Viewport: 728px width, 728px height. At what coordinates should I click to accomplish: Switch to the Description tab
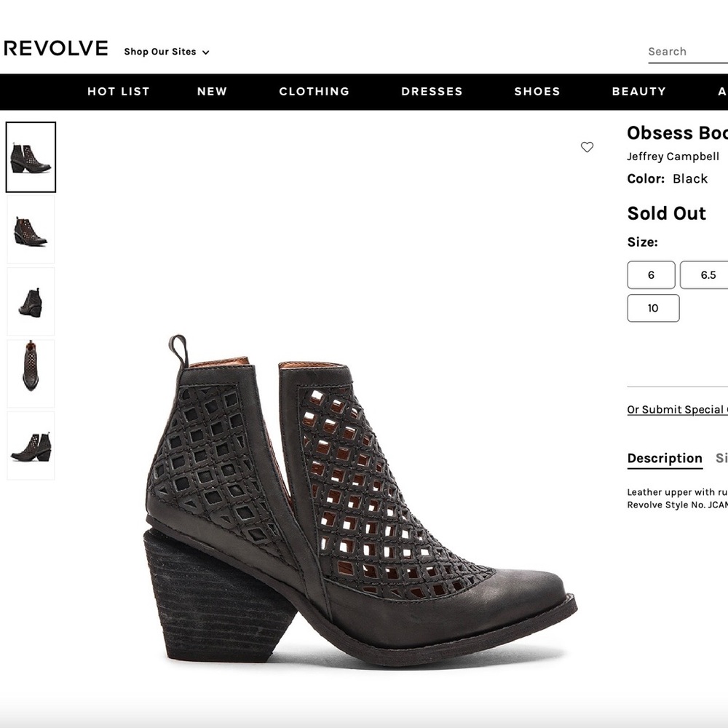click(x=664, y=458)
